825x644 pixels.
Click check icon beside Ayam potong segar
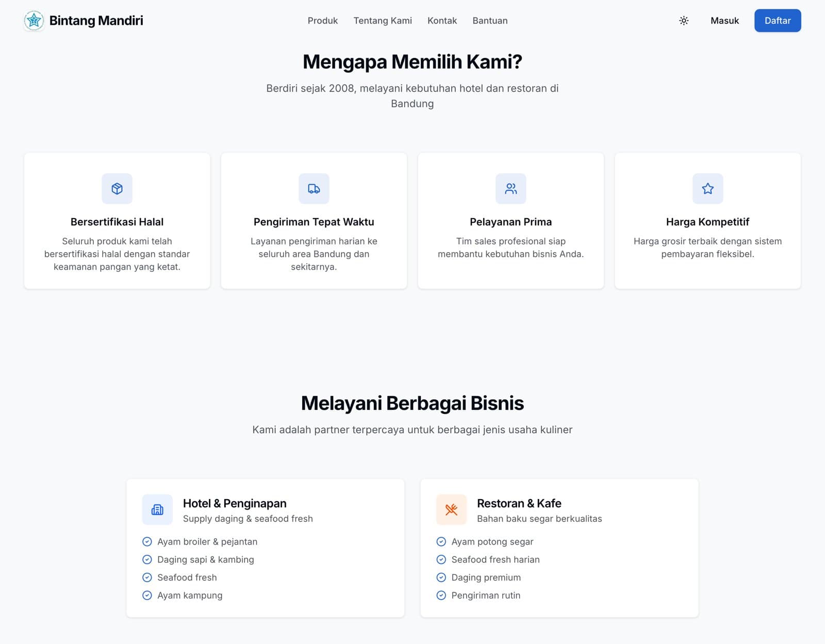tap(441, 541)
